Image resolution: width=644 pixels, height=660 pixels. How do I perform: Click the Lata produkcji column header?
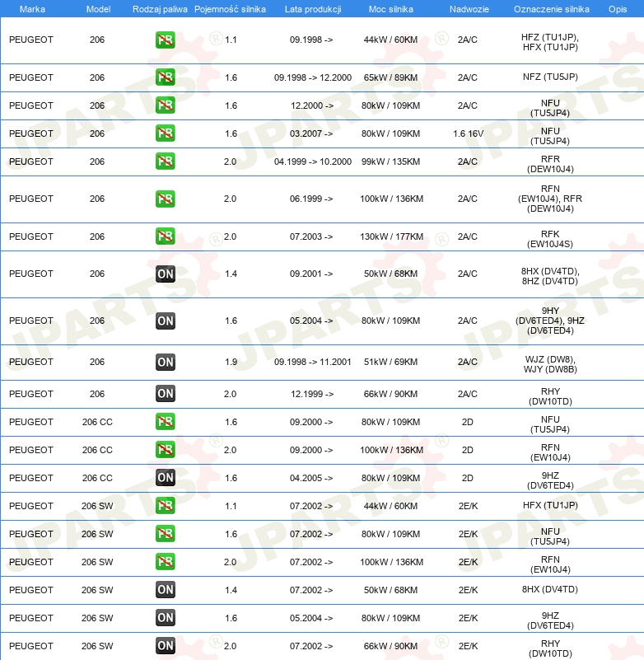click(313, 9)
